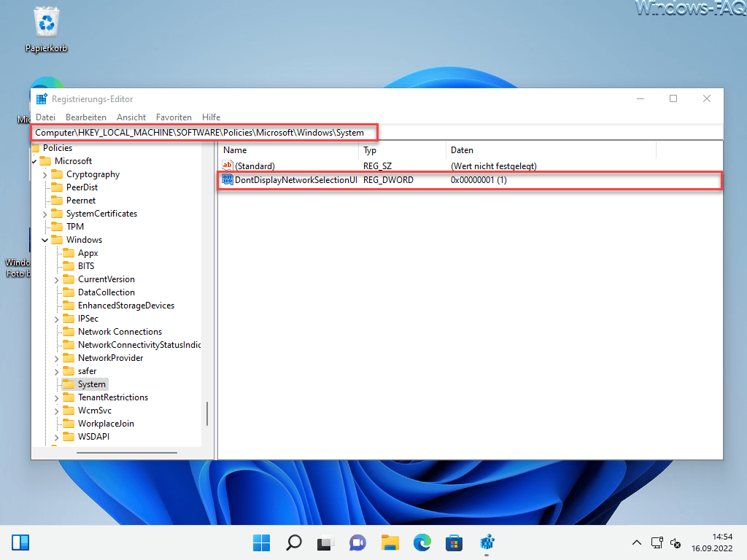Select the NetworkProvider folder icon

69,357
